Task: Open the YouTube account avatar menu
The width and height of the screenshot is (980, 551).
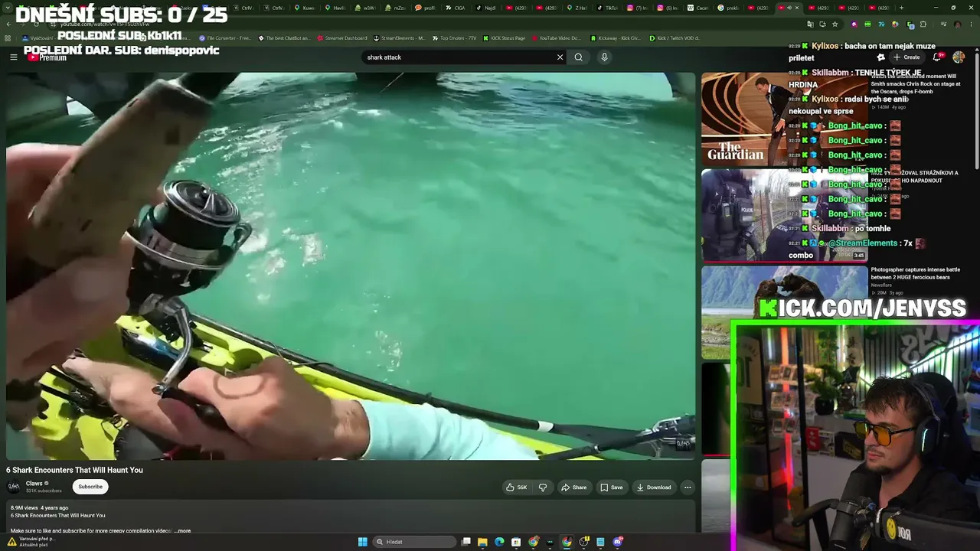Action: [959, 57]
